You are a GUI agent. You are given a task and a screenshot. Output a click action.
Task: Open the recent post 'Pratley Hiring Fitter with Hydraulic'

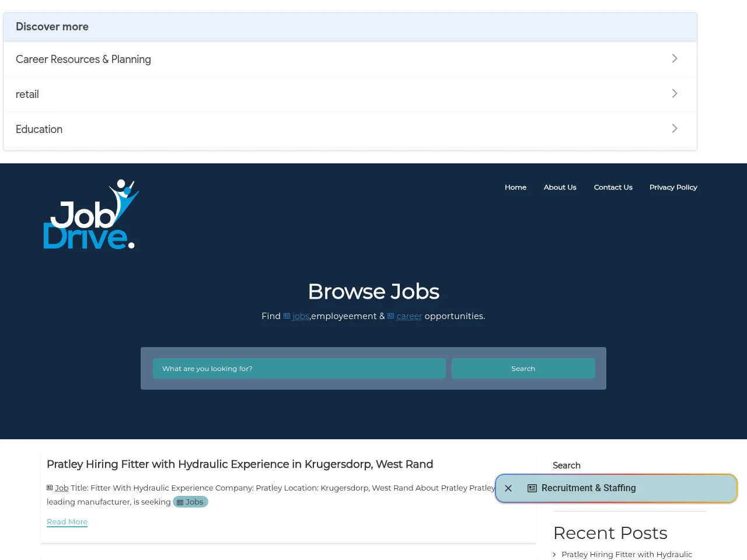pos(627,554)
